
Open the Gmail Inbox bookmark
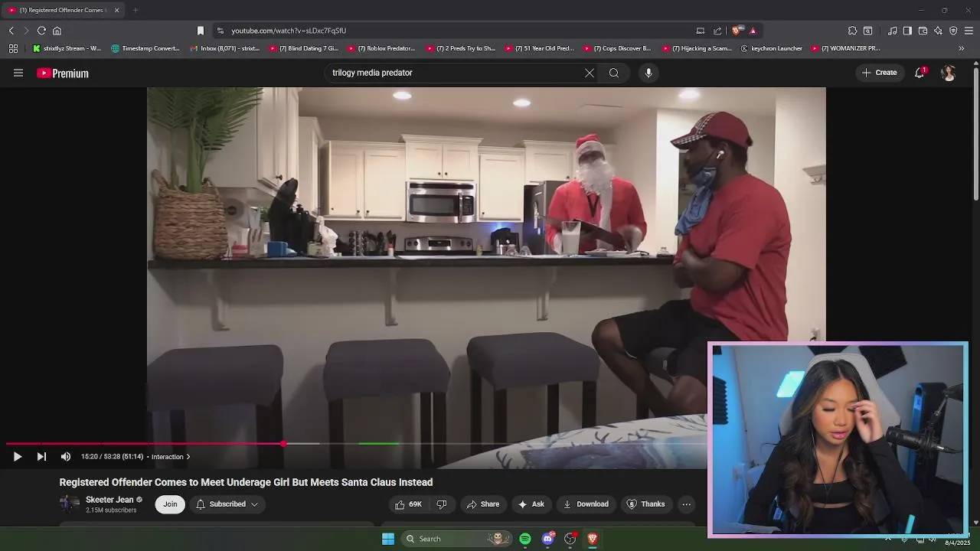tap(224, 48)
